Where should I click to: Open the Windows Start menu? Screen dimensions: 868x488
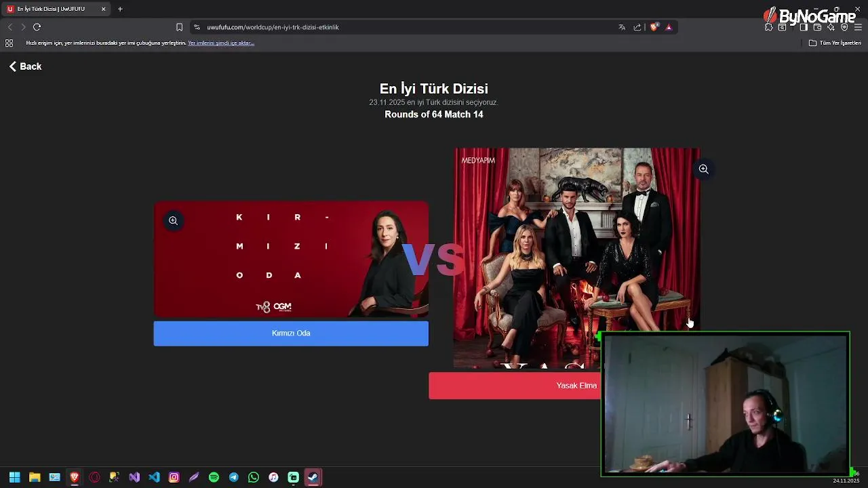(x=14, y=477)
